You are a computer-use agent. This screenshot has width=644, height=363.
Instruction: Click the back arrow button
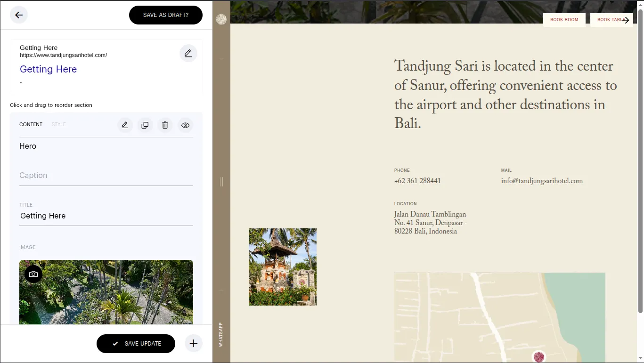(19, 15)
